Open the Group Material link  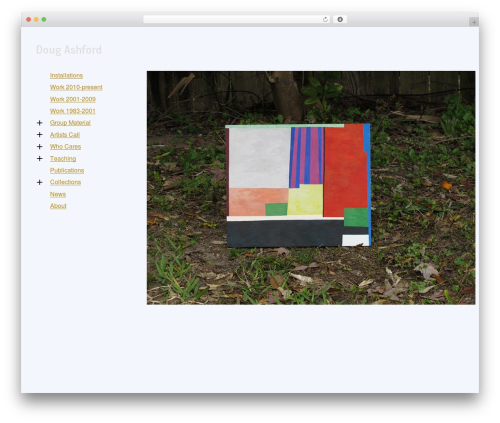click(x=70, y=123)
